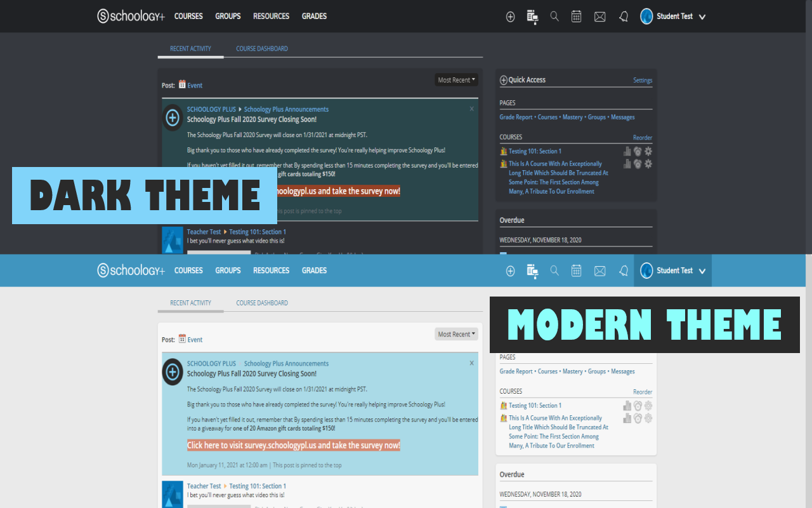Open the Schoology Plus app launcher icon
Screen dimensions: 812x508
point(532,17)
